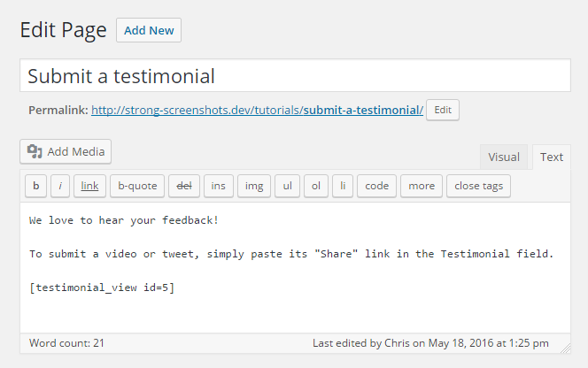The height and width of the screenshot is (368, 588).
Task: Apply italic with the i button
Action: pos(60,186)
